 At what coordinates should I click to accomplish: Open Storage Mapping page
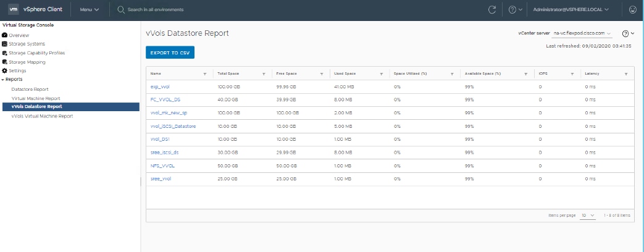[27, 62]
